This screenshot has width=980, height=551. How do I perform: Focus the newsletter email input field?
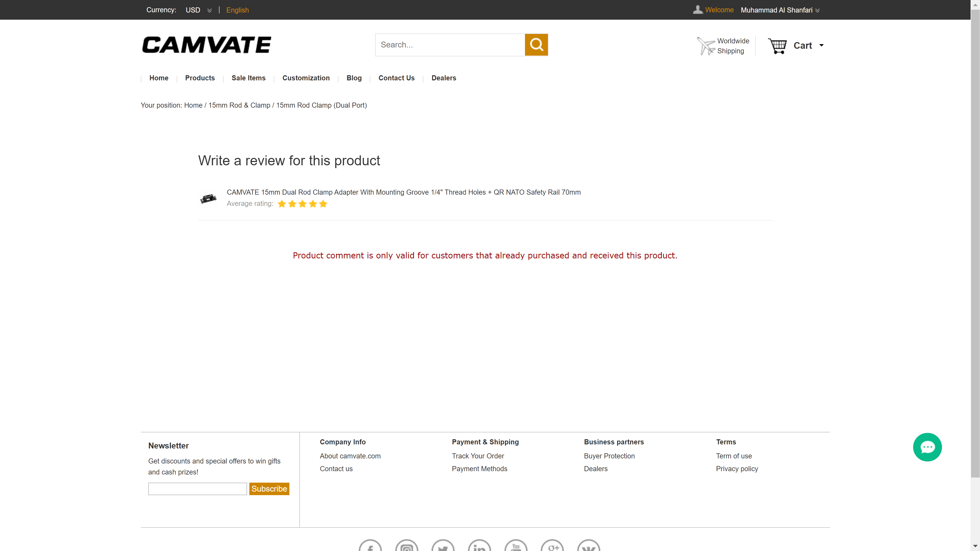pyautogui.click(x=198, y=489)
